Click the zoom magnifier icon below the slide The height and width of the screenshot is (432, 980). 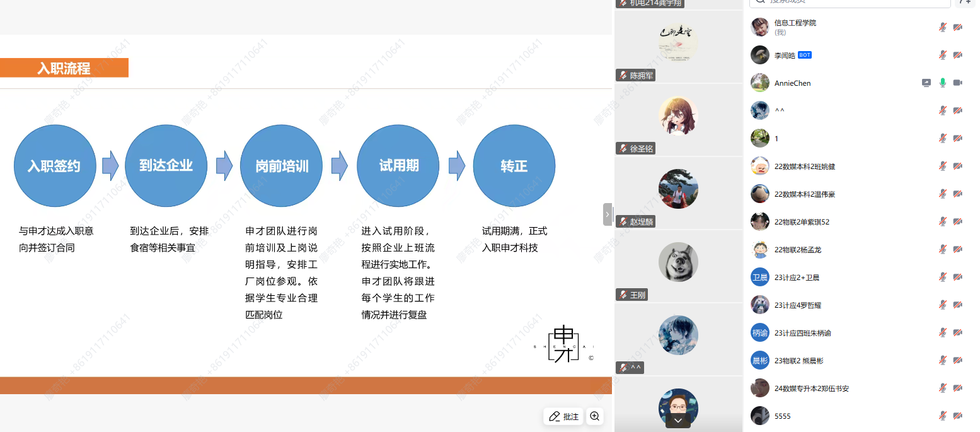[x=594, y=416]
